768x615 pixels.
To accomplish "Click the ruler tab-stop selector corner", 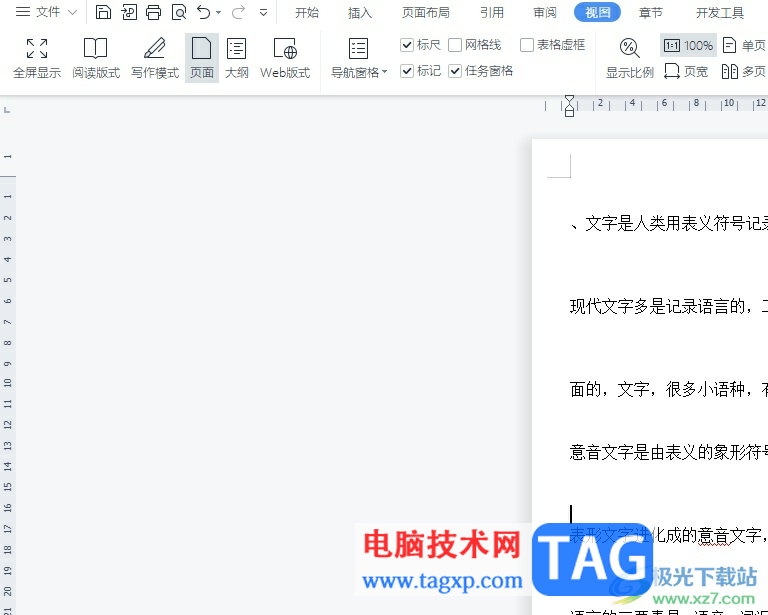I will click(7, 110).
